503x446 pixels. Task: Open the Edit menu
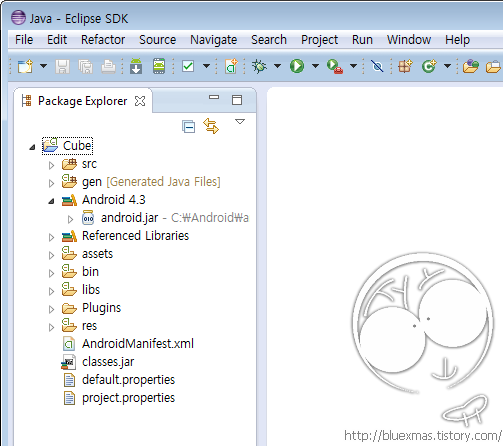click(x=57, y=40)
